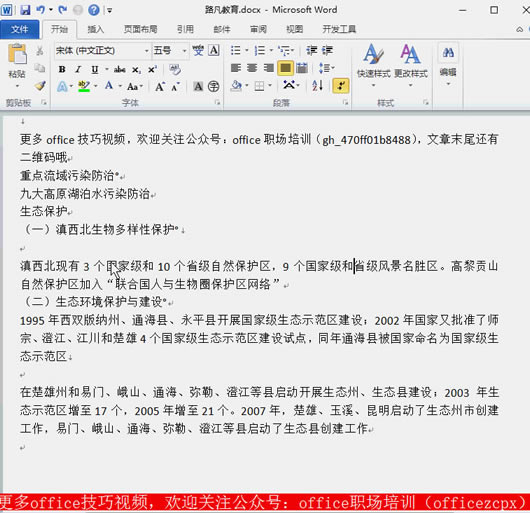Open the font name dropdown

(x=146, y=51)
